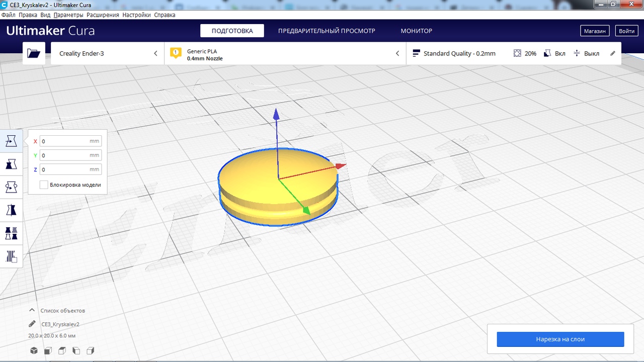644x362 pixels.
Task: Click the Z position input field
Action: coord(70,169)
